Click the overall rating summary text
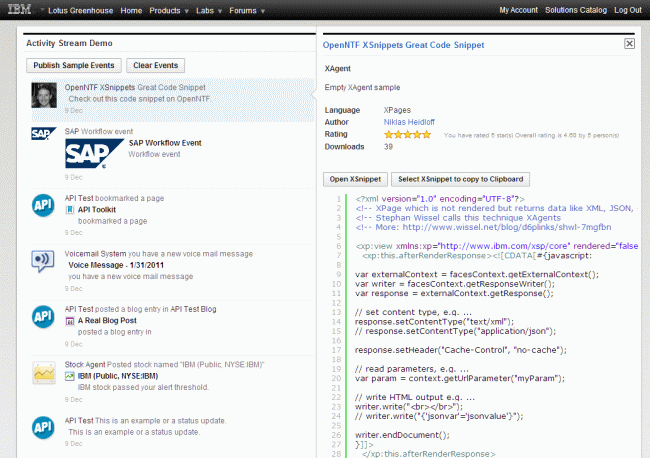This screenshot has height=458, width=650. 531,135
